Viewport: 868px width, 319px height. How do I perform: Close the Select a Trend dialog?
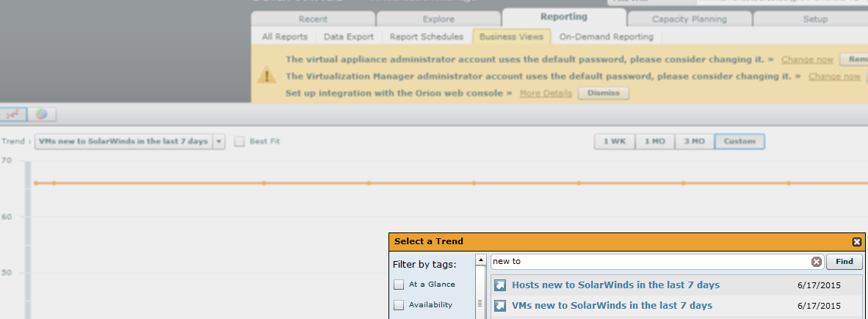857,241
